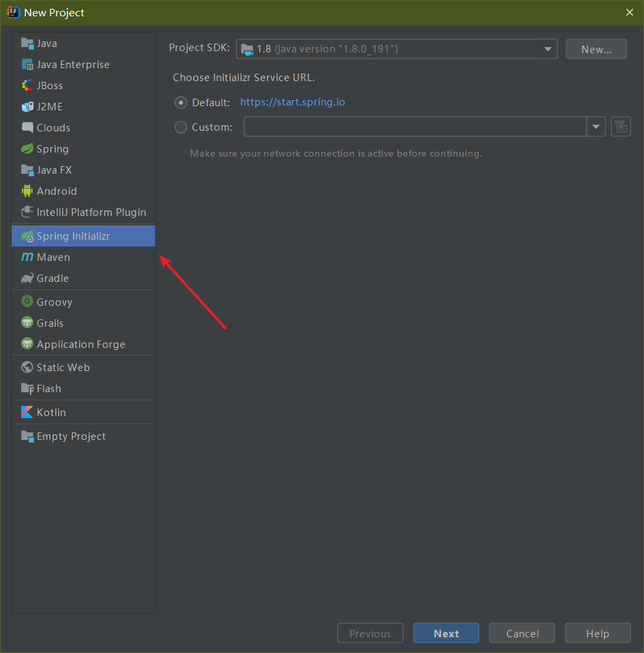Click the Spring Initializr label
The height and width of the screenshot is (653, 644).
(x=74, y=236)
